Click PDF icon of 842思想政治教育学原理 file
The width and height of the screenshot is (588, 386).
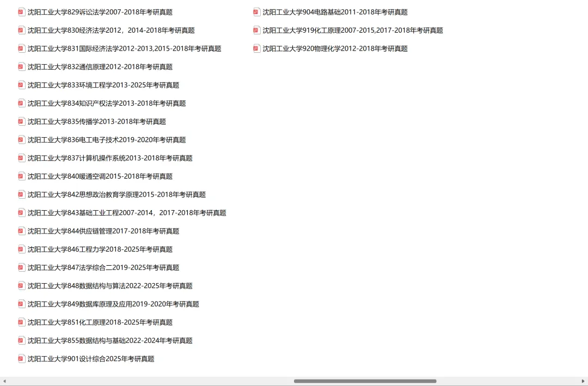(x=22, y=195)
